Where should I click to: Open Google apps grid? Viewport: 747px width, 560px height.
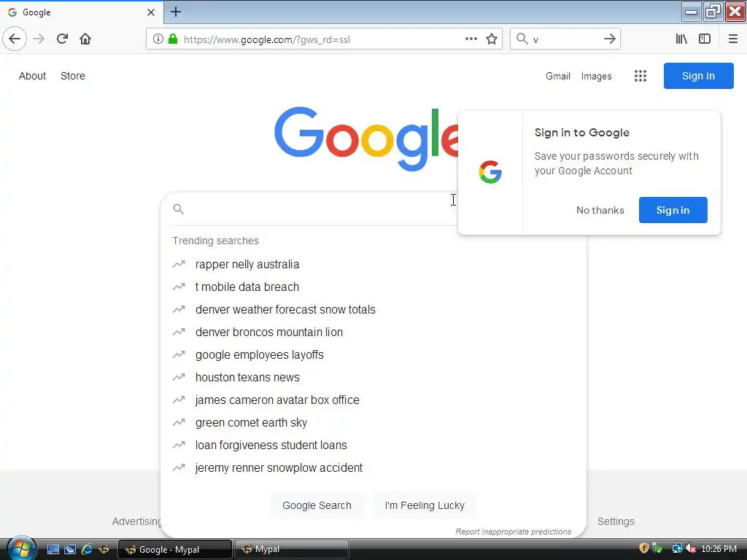click(640, 76)
